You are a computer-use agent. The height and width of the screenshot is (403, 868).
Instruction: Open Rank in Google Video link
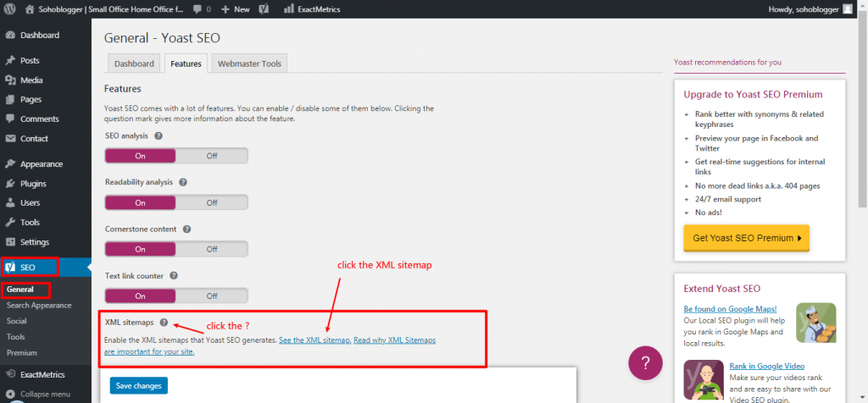[x=766, y=366]
